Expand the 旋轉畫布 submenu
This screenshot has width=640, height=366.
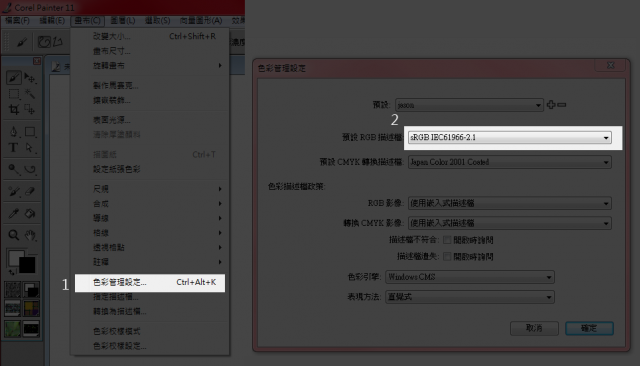(150, 65)
